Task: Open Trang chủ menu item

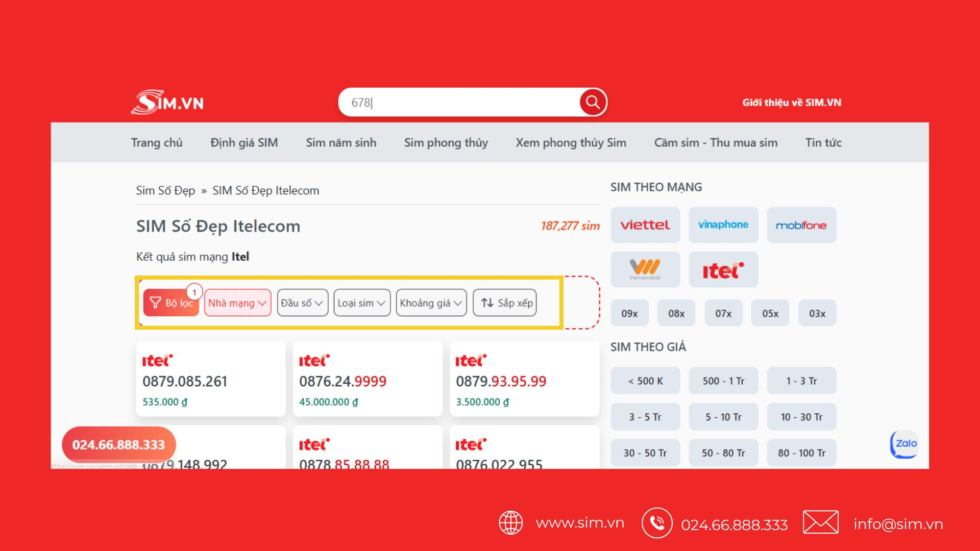Action: [x=157, y=143]
